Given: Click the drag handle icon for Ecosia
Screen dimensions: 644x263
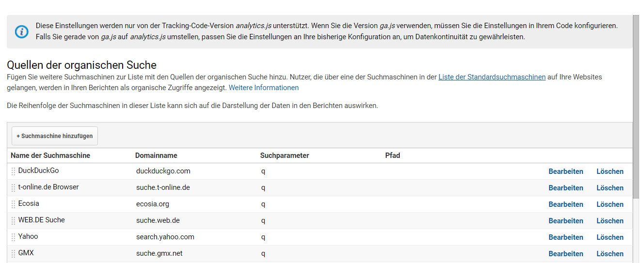Looking at the screenshot, I should (14, 204).
